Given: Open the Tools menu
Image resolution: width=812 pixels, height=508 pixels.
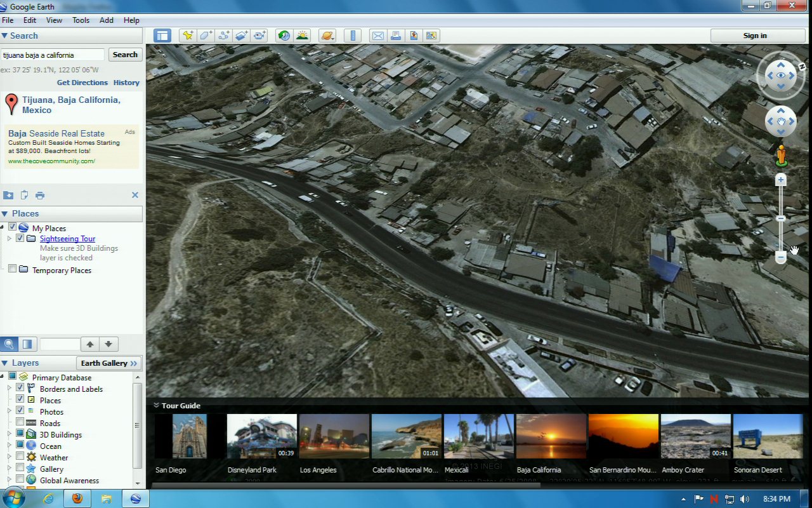Looking at the screenshot, I should click(x=81, y=20).
